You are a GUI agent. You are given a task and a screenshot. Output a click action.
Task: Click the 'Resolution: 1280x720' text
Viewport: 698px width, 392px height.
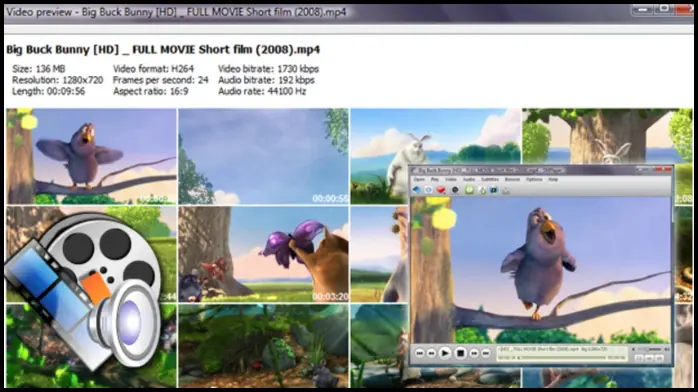point(57,80)
